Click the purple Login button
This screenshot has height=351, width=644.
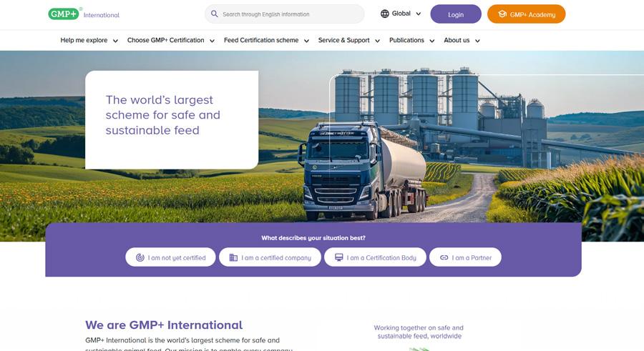point(456,14)
